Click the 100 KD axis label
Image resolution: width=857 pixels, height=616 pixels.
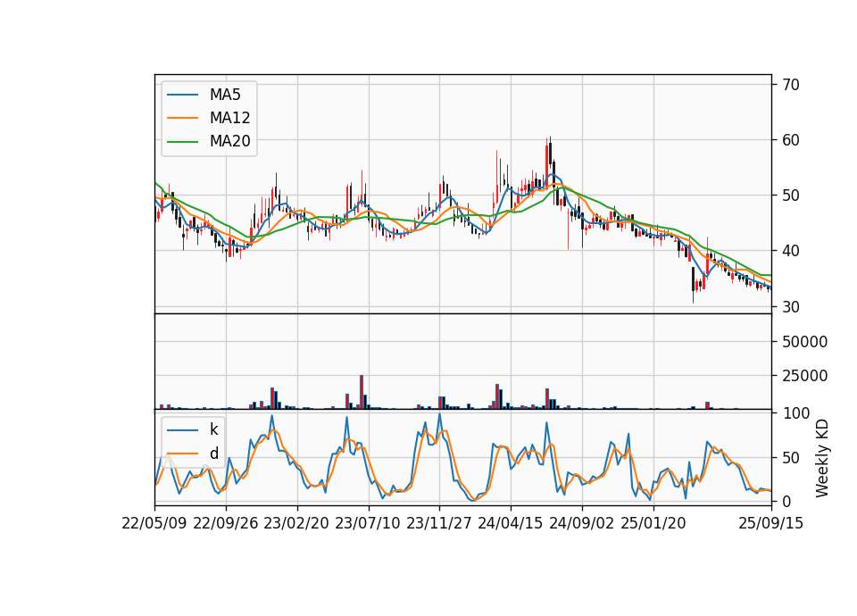(796, 413)
